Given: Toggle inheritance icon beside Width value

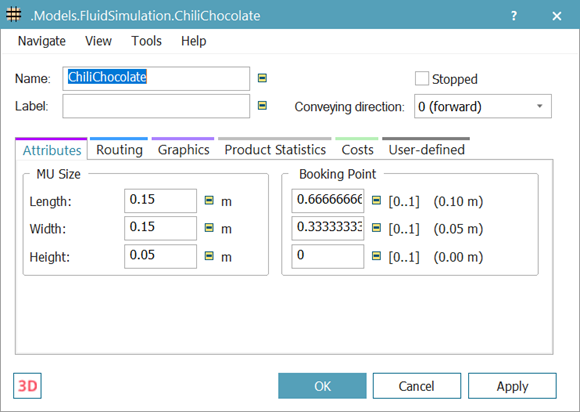Looking at the screenshot, I should point(209,227).
